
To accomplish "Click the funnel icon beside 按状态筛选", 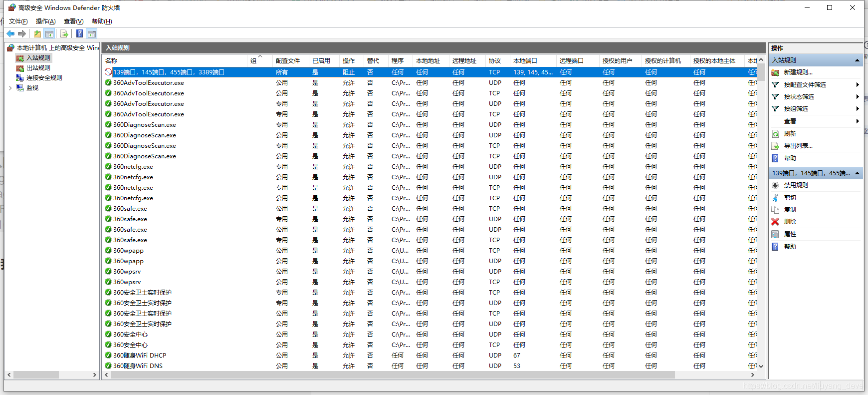I will [775, 97].
